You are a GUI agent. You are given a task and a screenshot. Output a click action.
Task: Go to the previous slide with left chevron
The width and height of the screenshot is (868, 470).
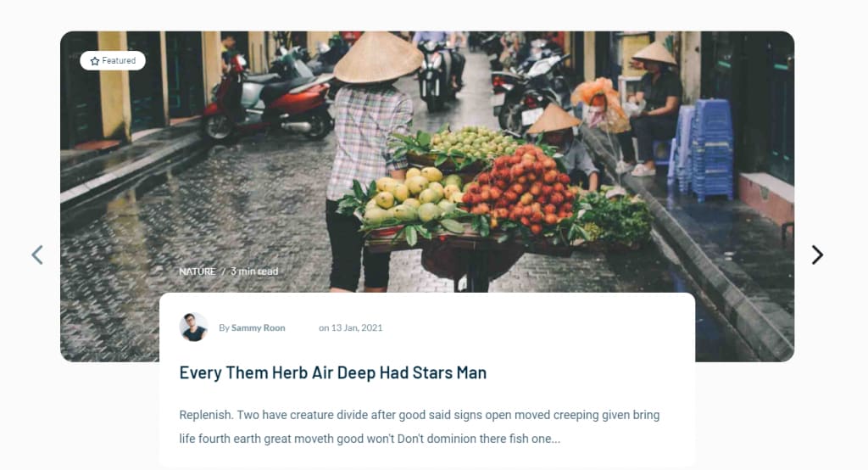click(37, 255)
